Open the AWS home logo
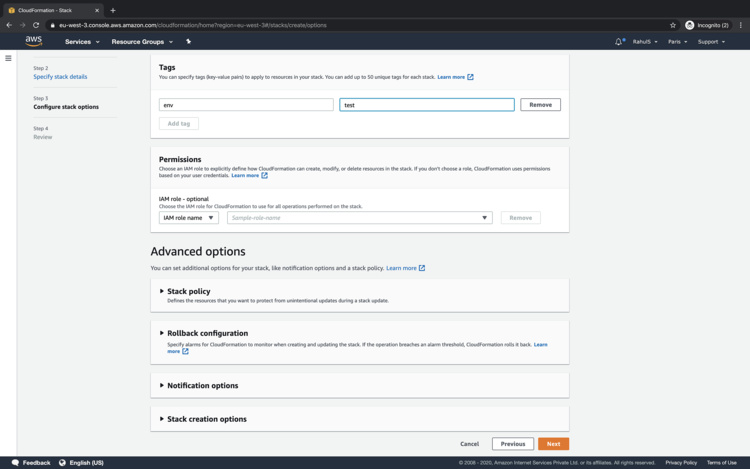This screenshot has width=750, height=469. click(x=34, y=41)
